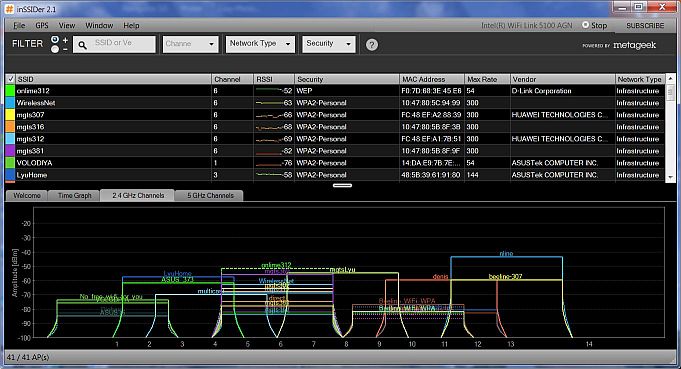Open the Security filter dropdown
Screen dimensions: 681x369
pyautogui.click(x=328, y=44)
